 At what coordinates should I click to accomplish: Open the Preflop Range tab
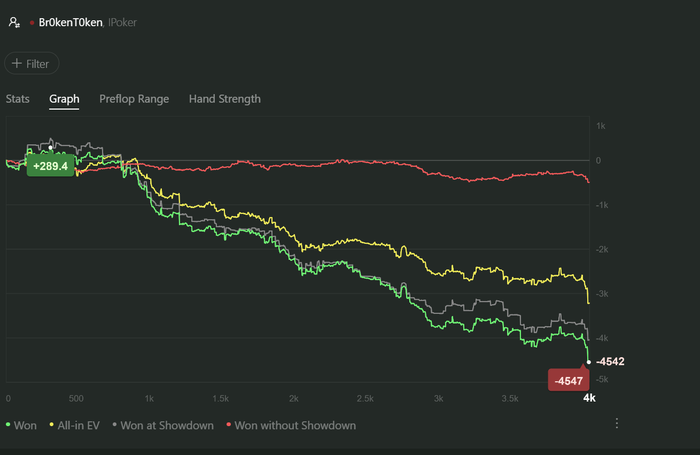[x=134, y=99]
